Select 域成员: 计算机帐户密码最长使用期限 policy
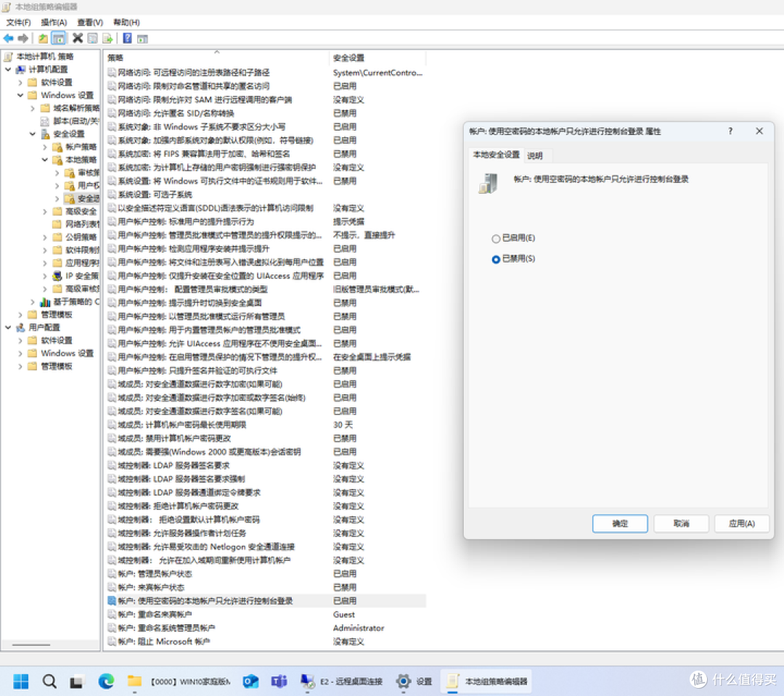784x696 pixels. 182,425
